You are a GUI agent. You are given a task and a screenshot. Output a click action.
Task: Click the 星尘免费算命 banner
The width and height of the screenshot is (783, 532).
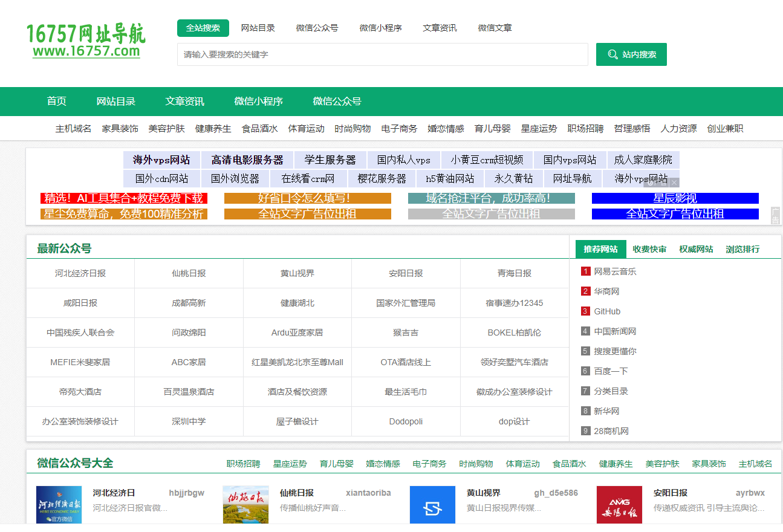pyautogui.click(x=124, y=214)
